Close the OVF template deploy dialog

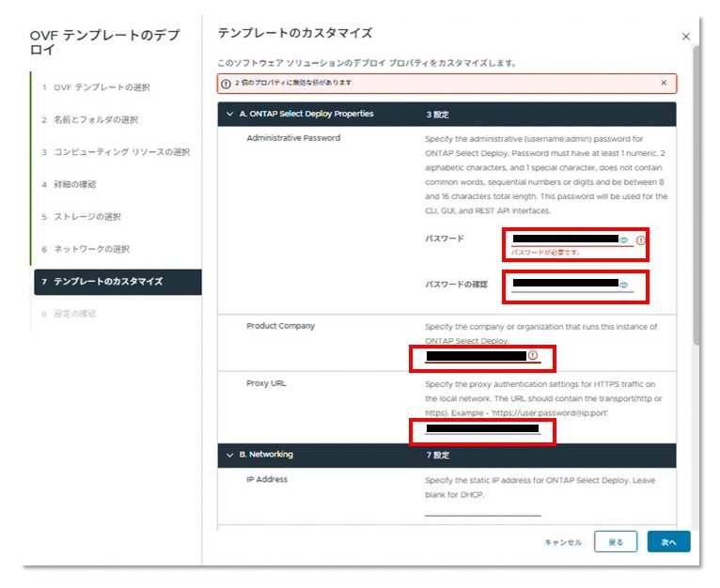coord(684,36)
